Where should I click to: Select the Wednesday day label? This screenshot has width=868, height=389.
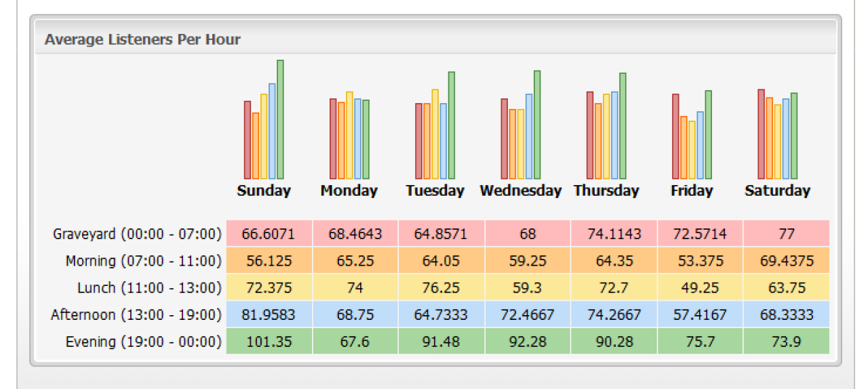point(520,190)
